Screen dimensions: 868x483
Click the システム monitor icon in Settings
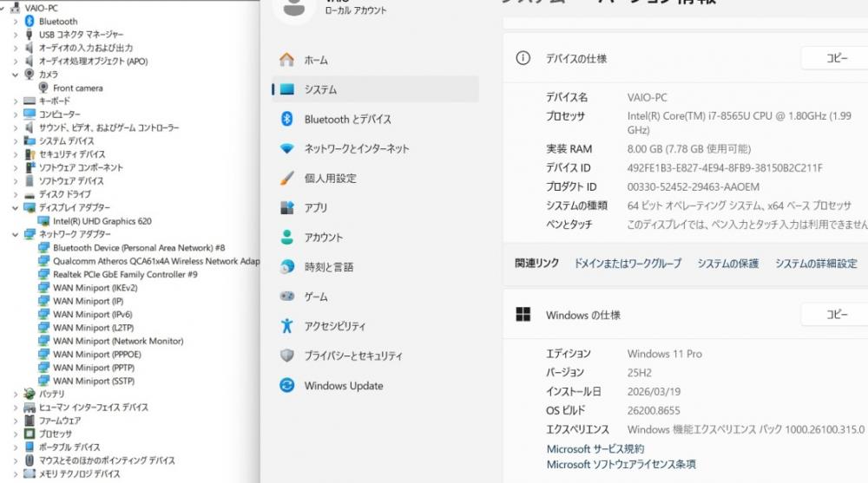coord(286,89)
